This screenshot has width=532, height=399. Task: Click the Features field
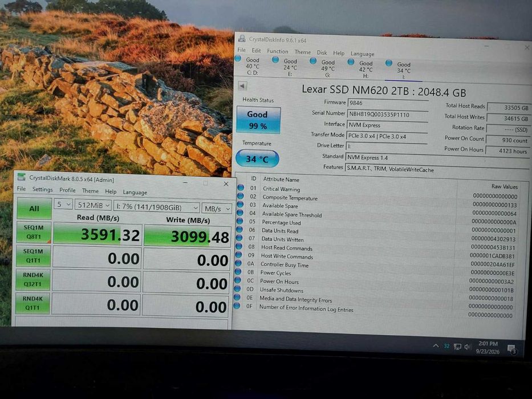(437, 170)
